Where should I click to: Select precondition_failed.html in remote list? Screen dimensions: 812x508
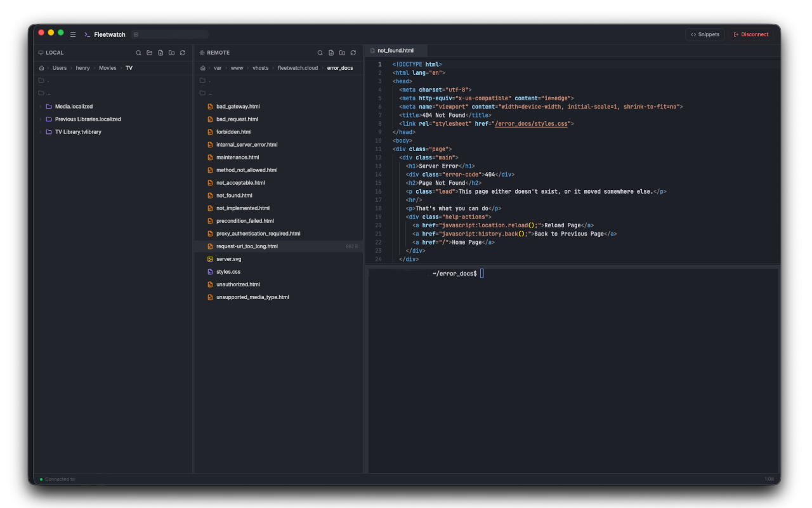coord(278,221)
